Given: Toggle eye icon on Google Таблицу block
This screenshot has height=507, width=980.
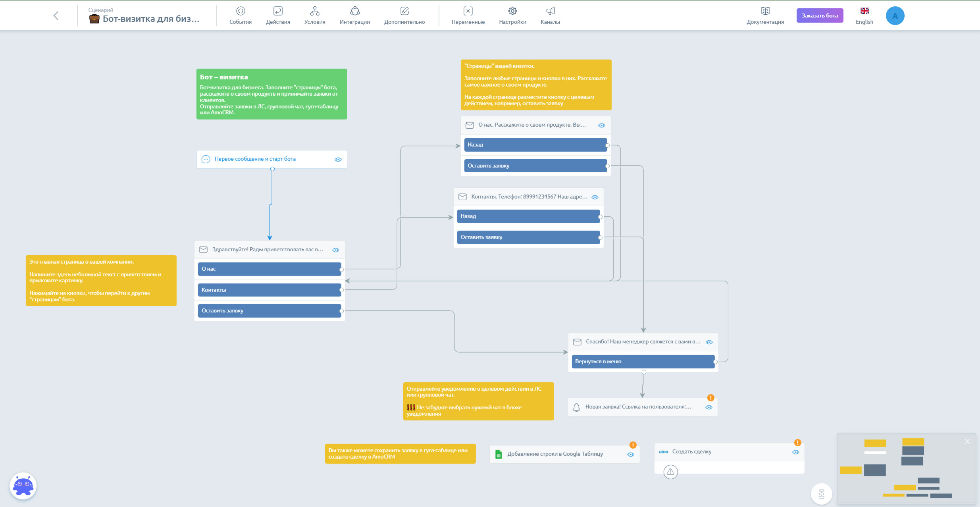Looking at the screenshot, I should tap(630, 455).
